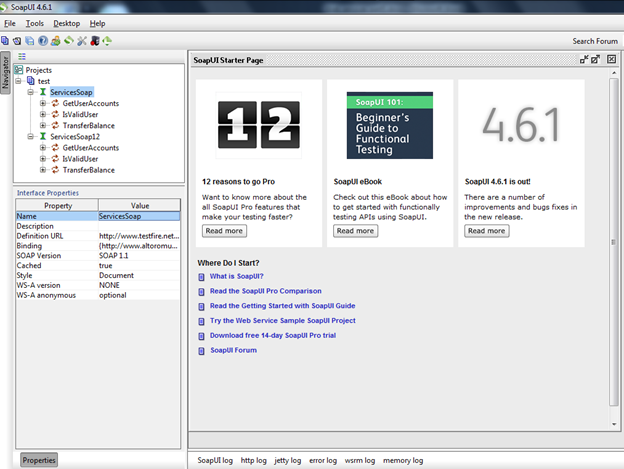The image size is (624, 469).
Task: Switch to the http log tab
Action: (x=254, y=461)
